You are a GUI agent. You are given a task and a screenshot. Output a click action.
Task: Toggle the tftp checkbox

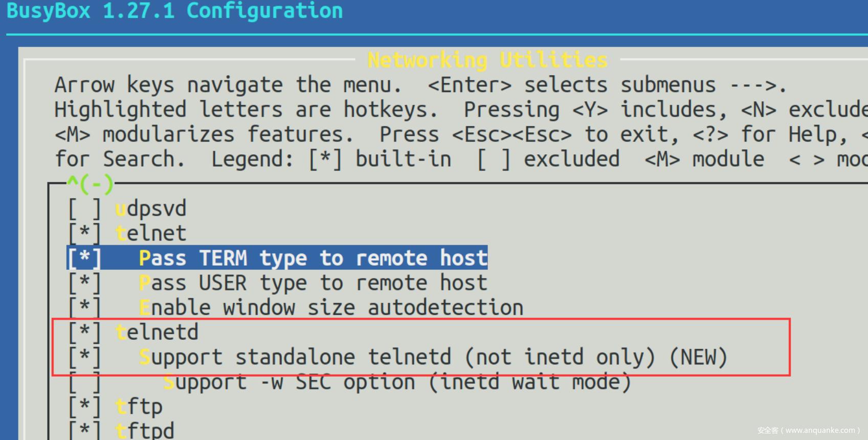[84, 407]
